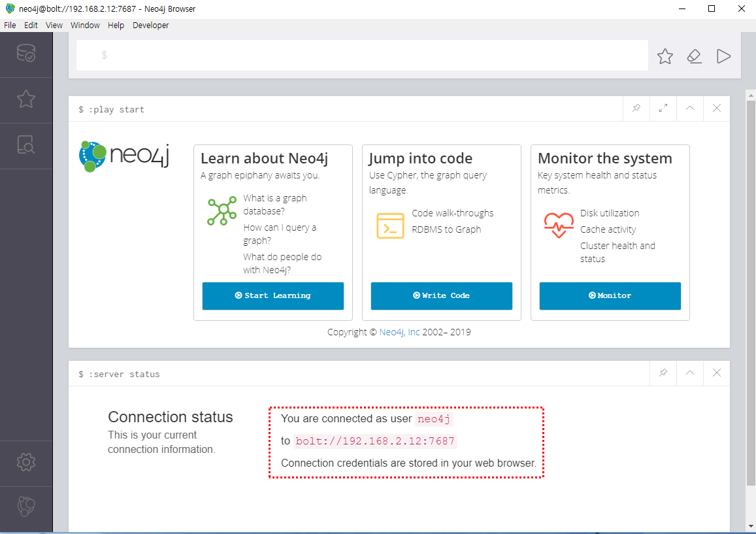Run the query with play icon
The width and height of the screenshot is (756, 534).
[723, 56]
